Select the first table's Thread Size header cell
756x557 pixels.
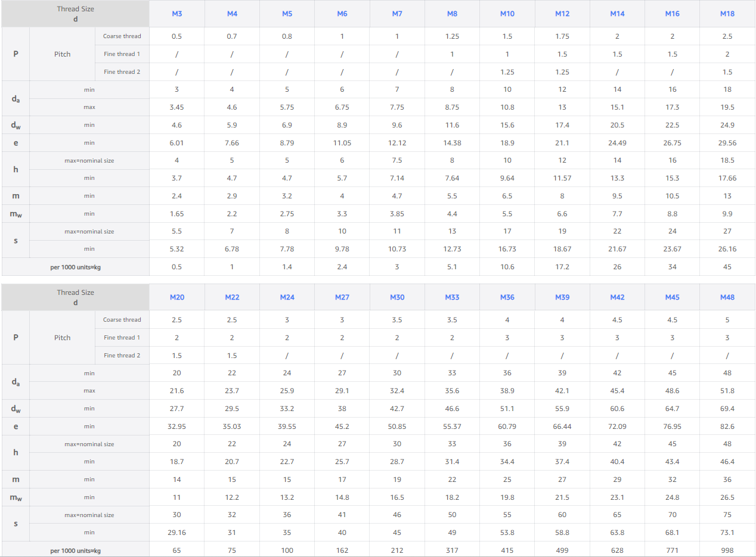[x=75, y=14]
